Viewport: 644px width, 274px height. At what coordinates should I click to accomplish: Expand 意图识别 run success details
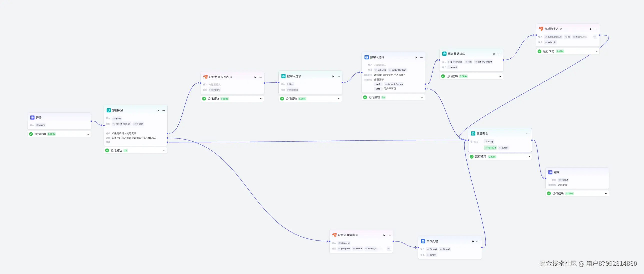pos(164,150)
